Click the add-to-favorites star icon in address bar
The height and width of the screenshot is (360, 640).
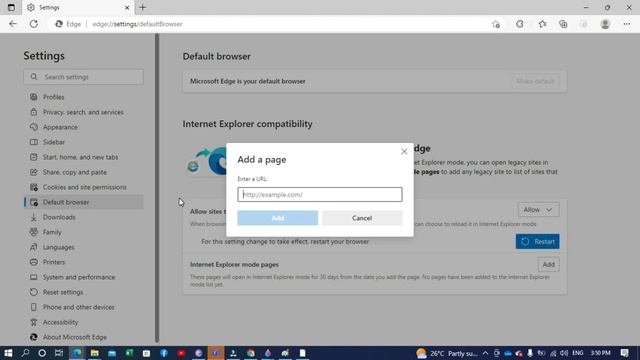(x=496, y=24)
